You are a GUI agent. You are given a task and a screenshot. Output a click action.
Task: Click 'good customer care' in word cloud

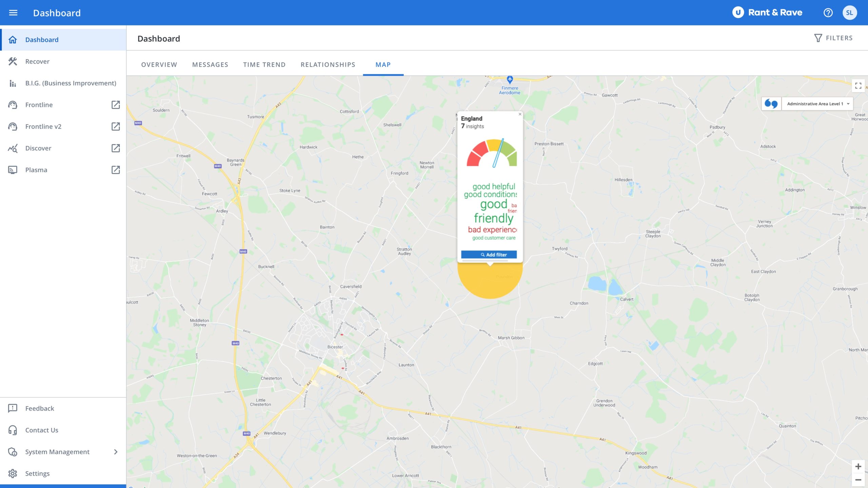click(x=494, y=238)
